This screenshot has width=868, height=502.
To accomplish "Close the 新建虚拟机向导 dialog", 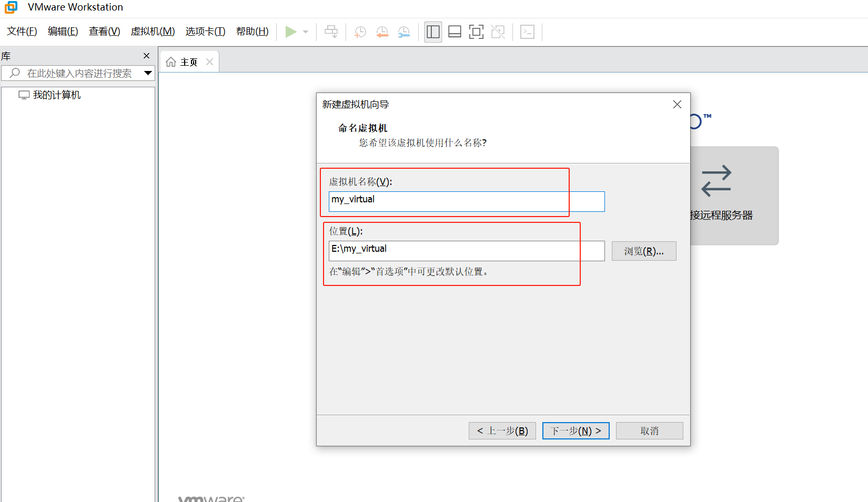I will (677, 105).
